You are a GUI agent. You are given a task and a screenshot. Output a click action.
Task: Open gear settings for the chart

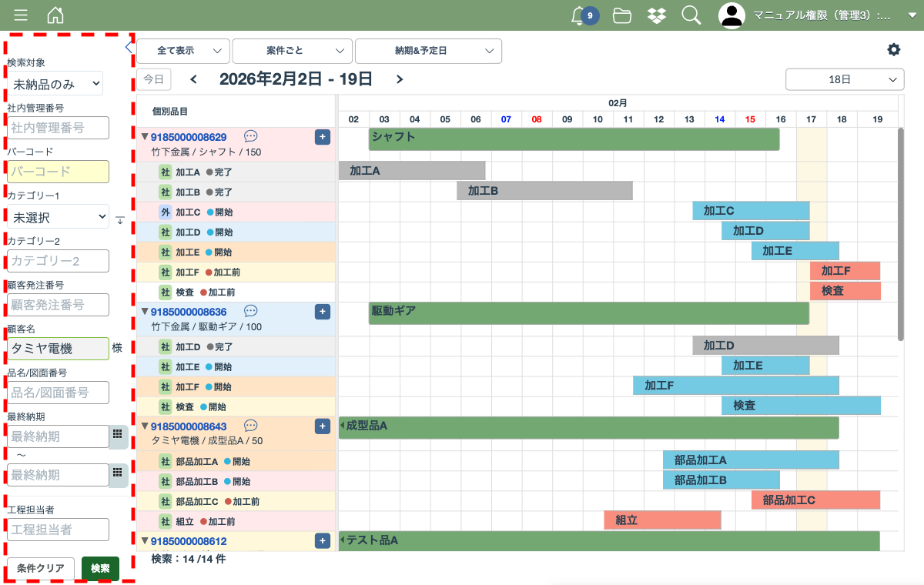(x=893, y=50)
